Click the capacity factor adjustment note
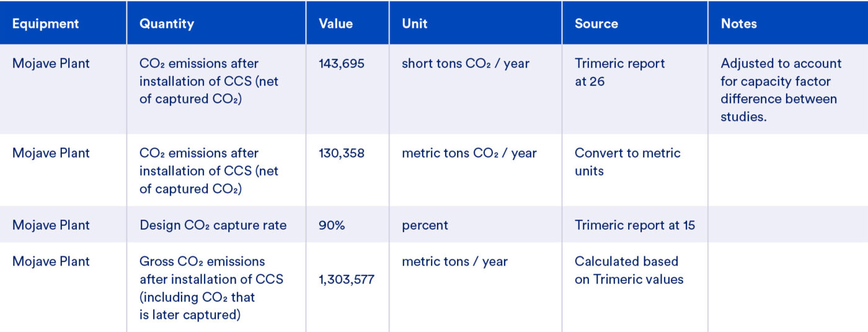This screenshot has width=868, height=332. click(781, 90)
